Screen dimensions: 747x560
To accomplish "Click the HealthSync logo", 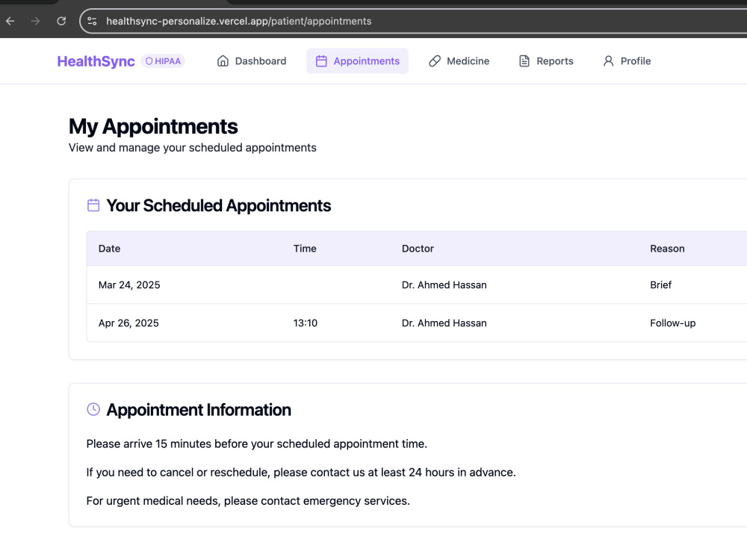I will (x=96, y=61).
